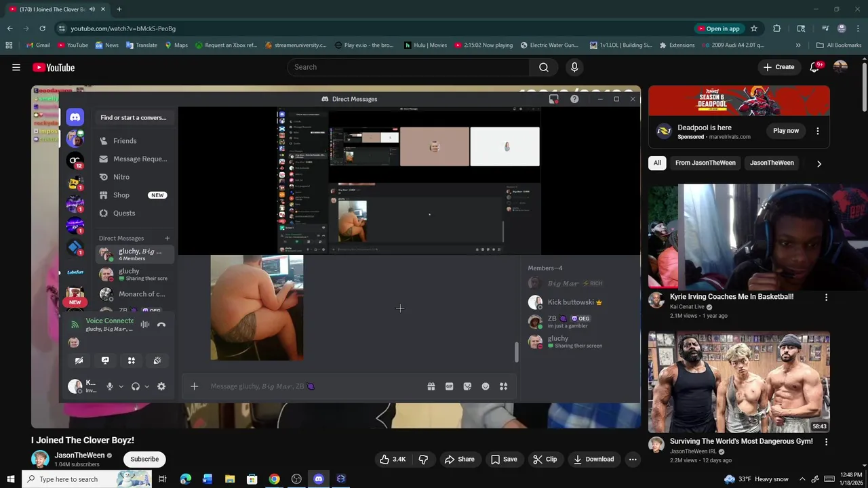The width and height of the screenshot is (868, 488).
Task: Open menu for Kyrie Irving Coaches Me video
Action: point(826,297)
